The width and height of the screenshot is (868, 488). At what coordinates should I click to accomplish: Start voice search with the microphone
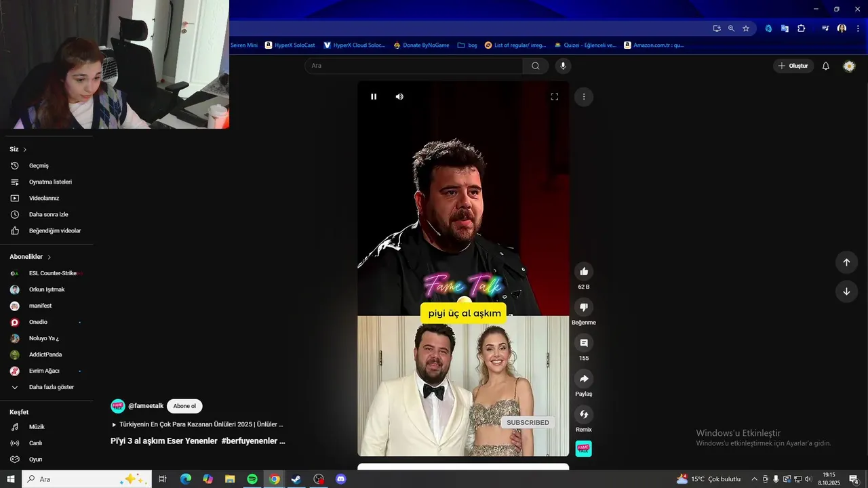(x=562, y=66)
